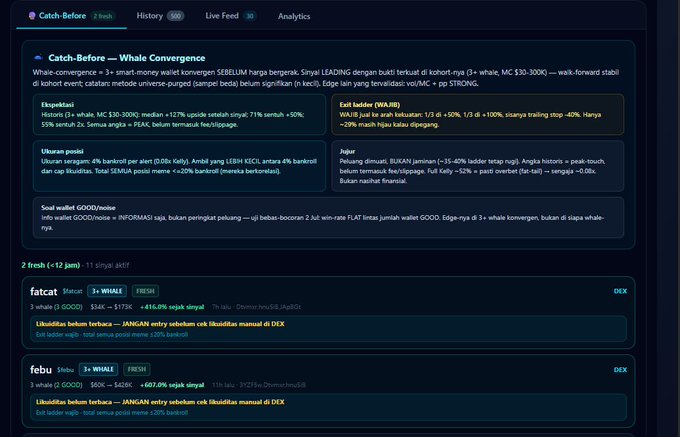The width and height of the screenshot is (680, 437).
Task: Click the FRESH badge on febu
Action: (x=137, y=369)
